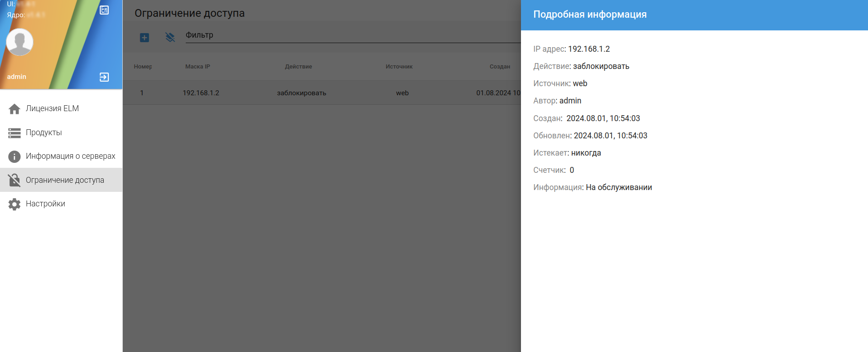This screenshot has height=352, width=868.
Task: Click the gear icon beside Настройки
Action: (14, 204)
